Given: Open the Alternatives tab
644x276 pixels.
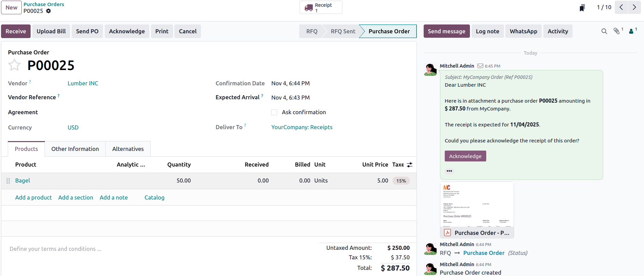Looking at the screenshot, I should pos(128,149).
